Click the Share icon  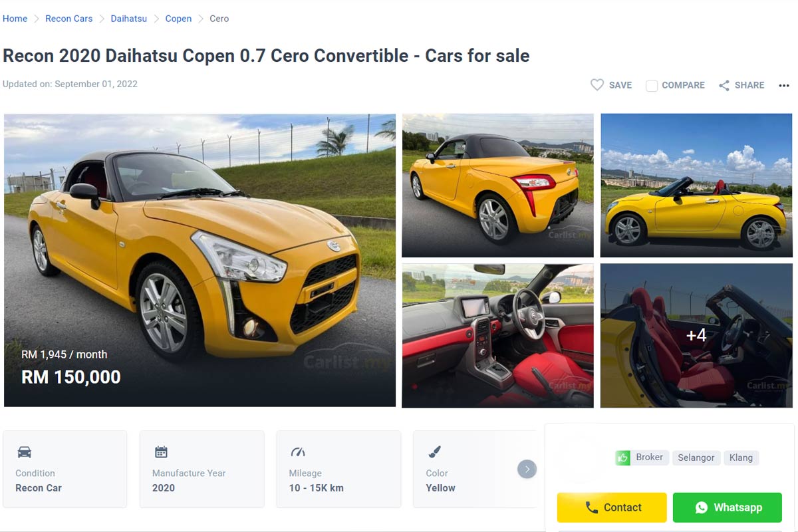coord(724,85)
